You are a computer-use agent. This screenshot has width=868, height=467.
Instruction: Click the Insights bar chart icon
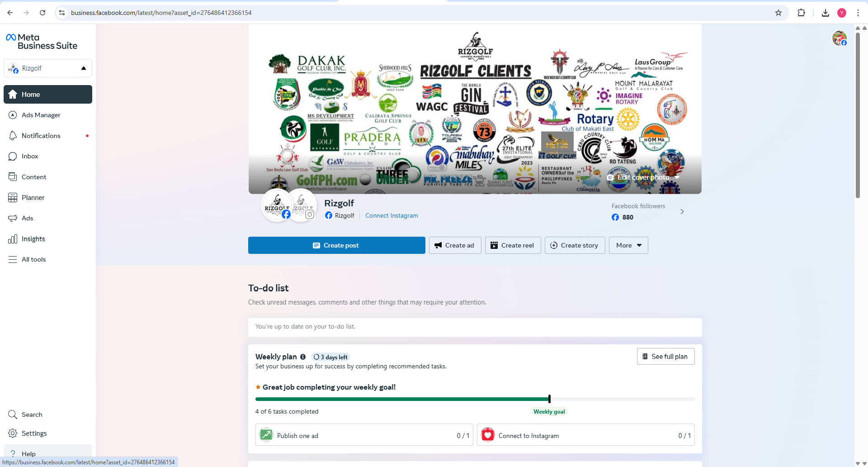click(13, 239)
